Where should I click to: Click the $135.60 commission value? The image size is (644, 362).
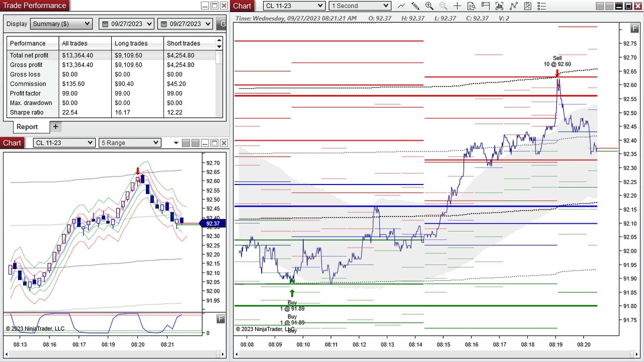coord(73,84)
